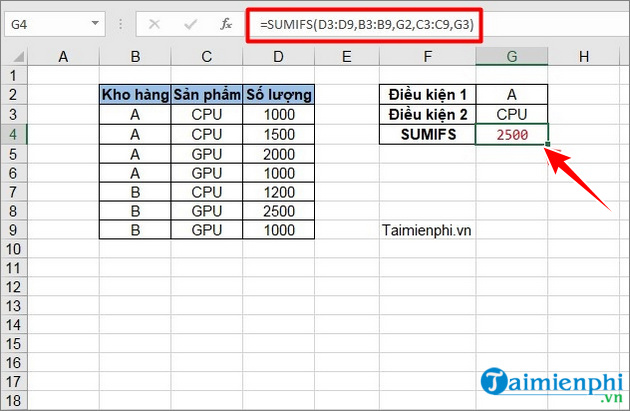Select column B header
Viewport: 630px width, 411px height.
click(x=135, y=57)
